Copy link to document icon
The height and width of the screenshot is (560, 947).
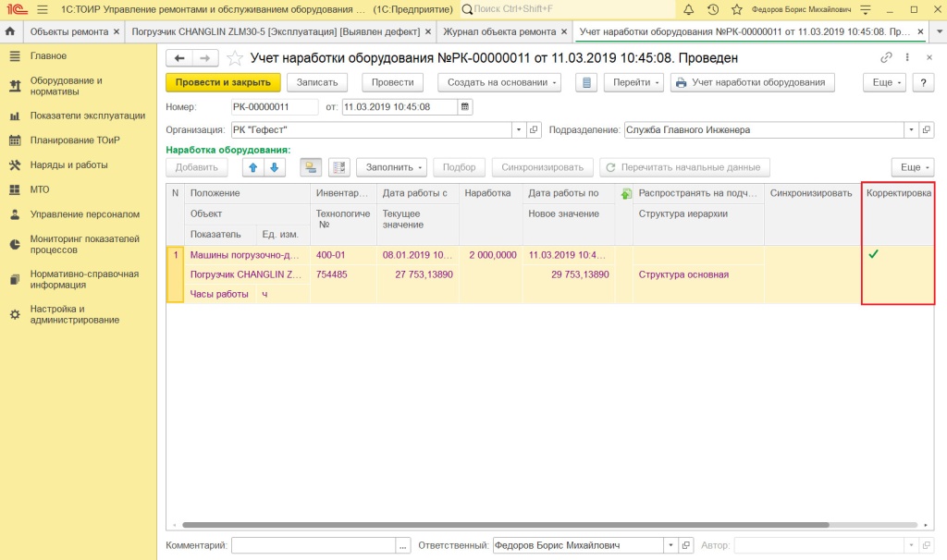886,57
